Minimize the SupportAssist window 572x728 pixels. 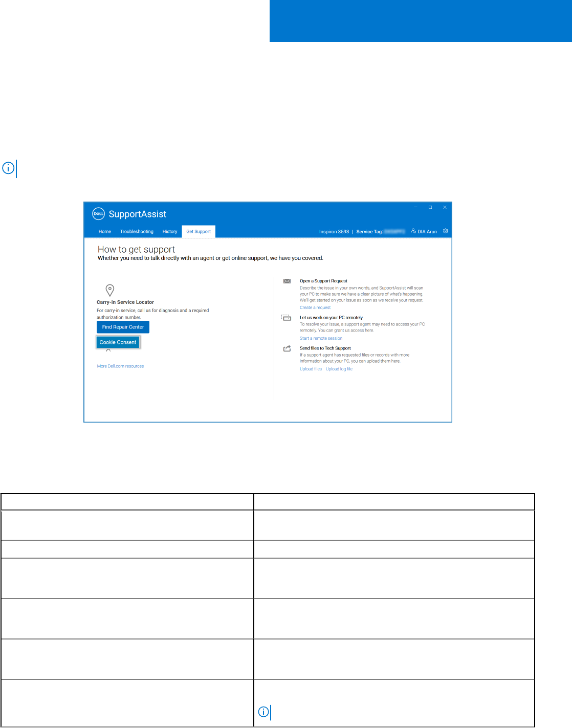415,207
